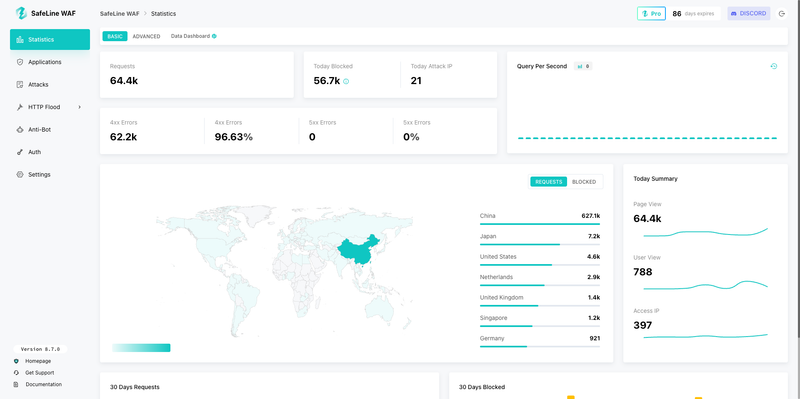Click the Germany 921 count
800x399 pixels.
[x=594, y=338]
